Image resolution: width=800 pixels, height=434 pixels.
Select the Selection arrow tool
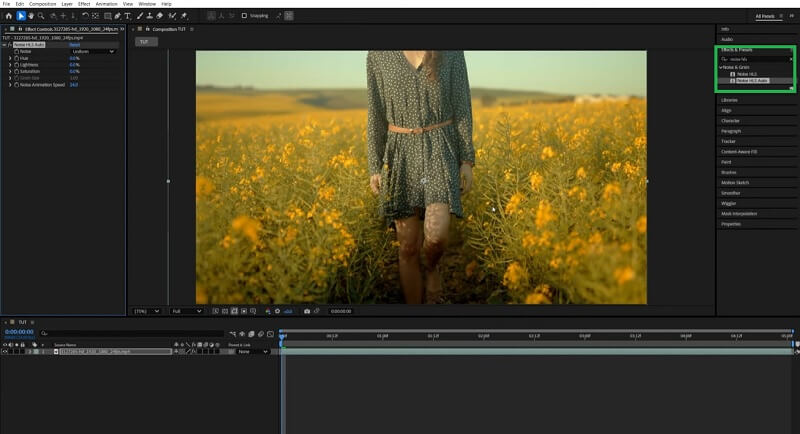coord(20,16)
